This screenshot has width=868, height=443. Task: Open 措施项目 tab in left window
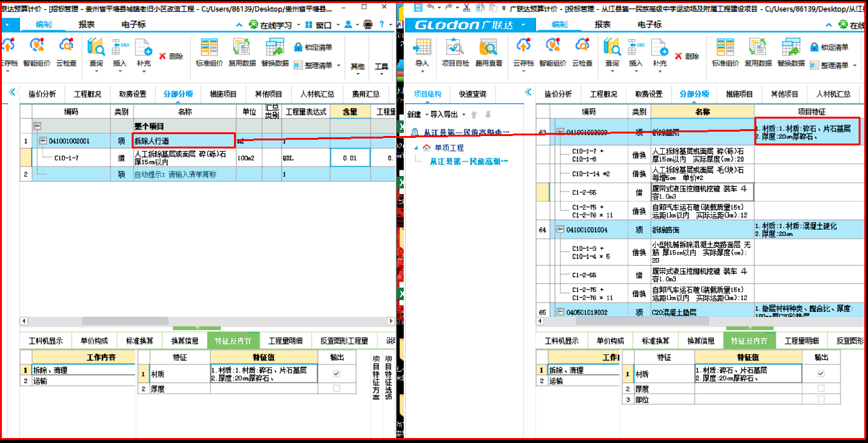(223, 94)
